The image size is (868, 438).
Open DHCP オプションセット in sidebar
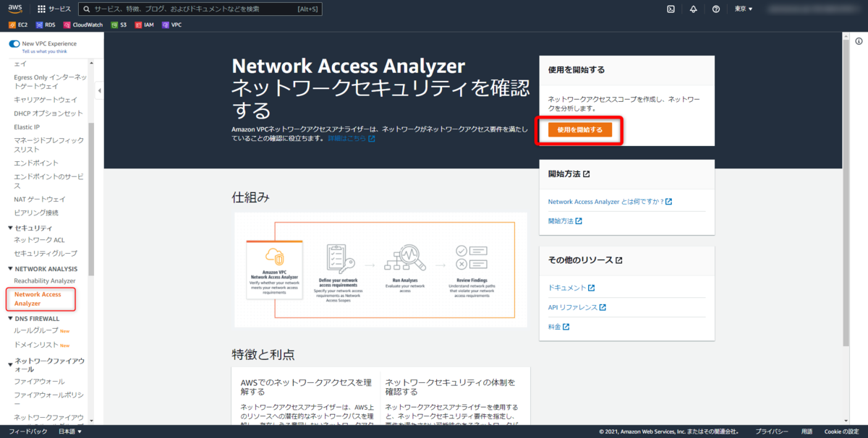coord(48,113)
